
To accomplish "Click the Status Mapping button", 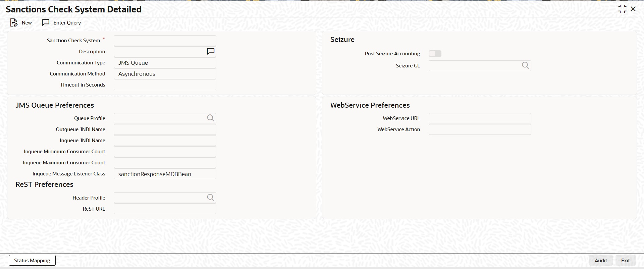I will coord(32,260).
